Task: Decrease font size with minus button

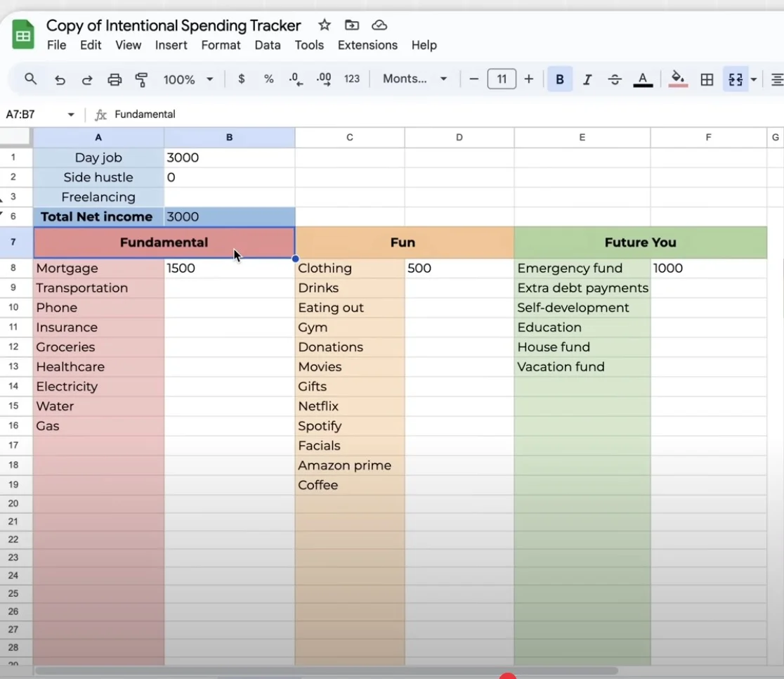Action: click(x=474, y=79)
